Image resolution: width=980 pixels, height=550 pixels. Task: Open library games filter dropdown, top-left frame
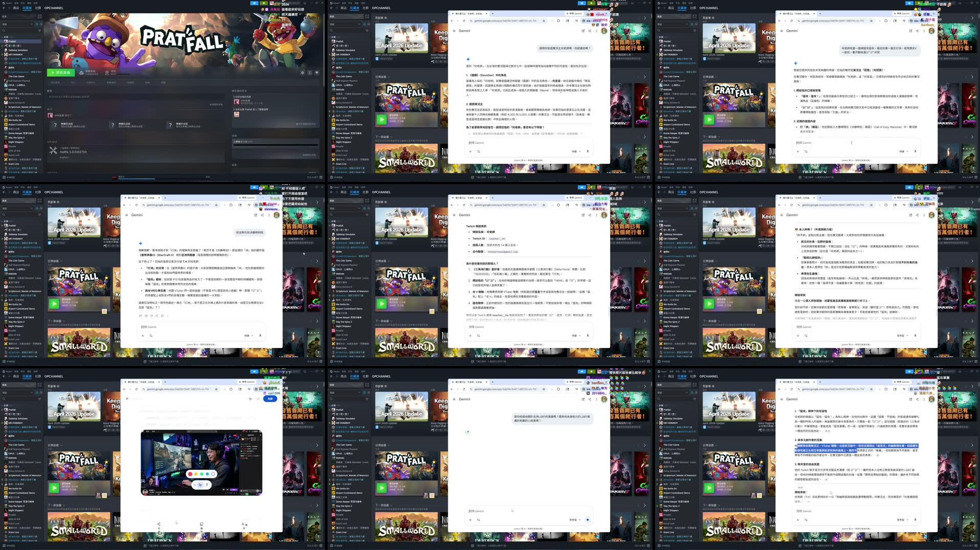(x=16, y=24)
